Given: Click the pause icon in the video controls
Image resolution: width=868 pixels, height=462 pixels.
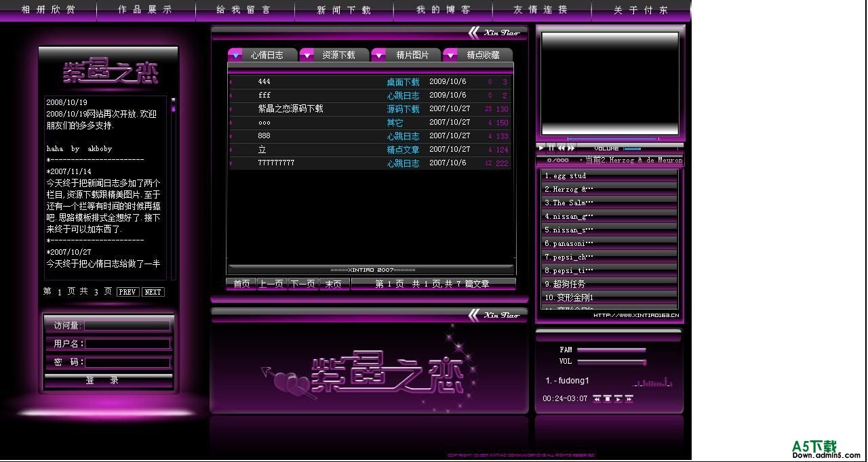Looking at the screenshot, I should click(551, 148).
